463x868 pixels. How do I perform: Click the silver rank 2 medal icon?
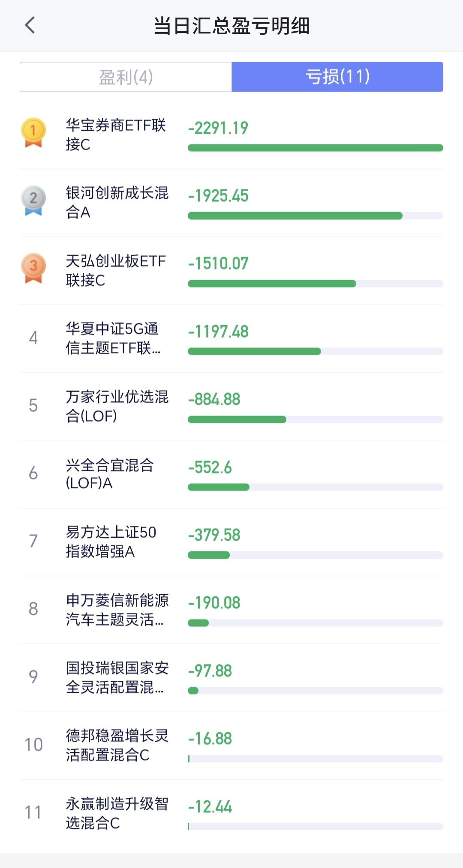tap(33, 200)
